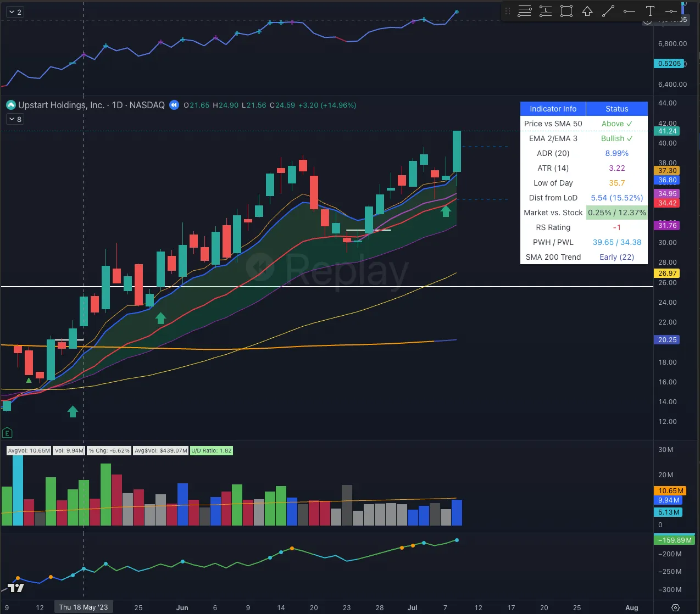The width and height of the screenshot is (700, 614).
Task: Open chart settings gear on time axis
Action: pos(676,607)
